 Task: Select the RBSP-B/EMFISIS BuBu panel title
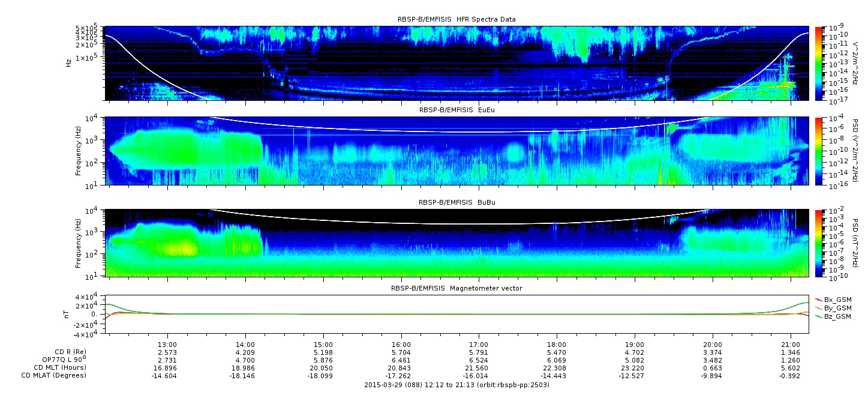[x=456, y=203]
